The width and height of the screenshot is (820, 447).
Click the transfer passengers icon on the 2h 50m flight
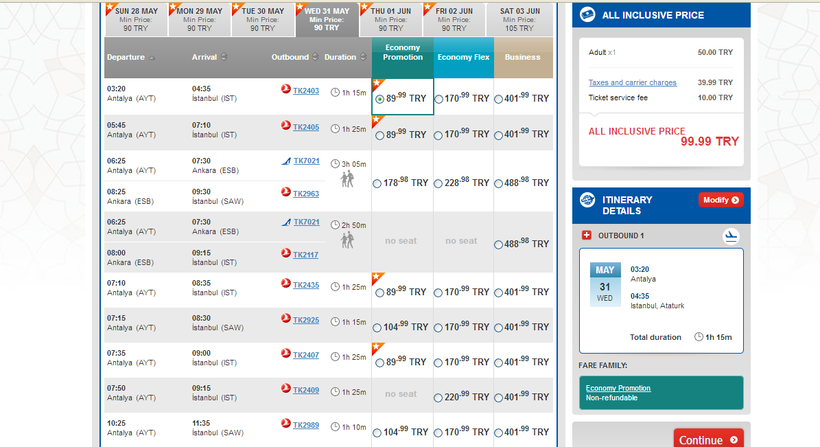(347, 241)
